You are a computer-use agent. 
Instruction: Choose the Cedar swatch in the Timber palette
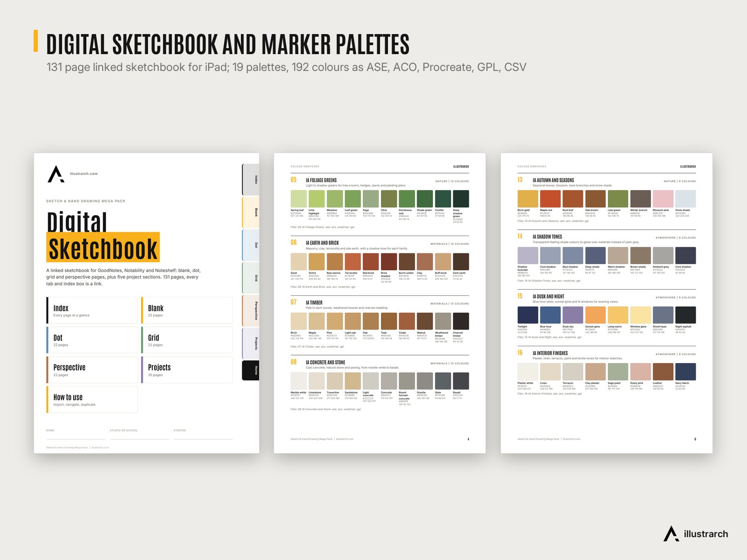pos(407,321)
